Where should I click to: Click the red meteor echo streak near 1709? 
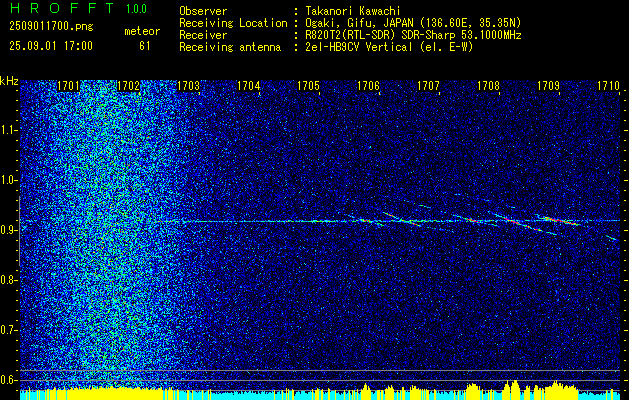tap(560, 220)
